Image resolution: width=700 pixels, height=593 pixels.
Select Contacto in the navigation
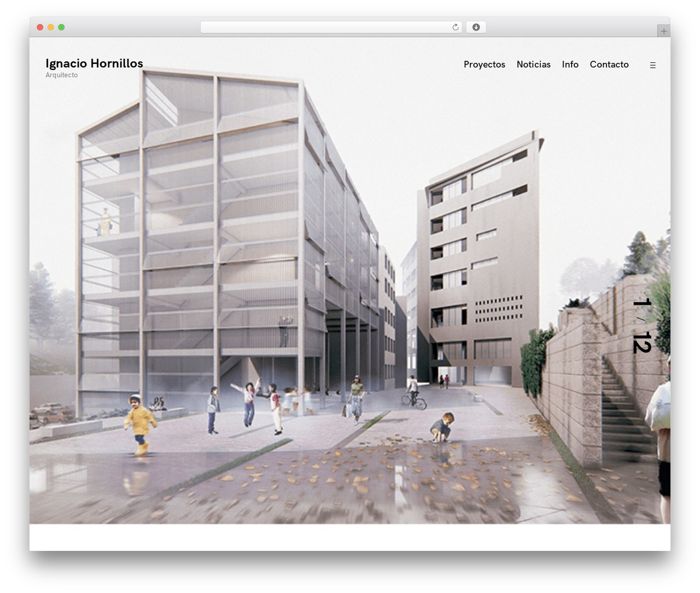(x=609, y=65)
